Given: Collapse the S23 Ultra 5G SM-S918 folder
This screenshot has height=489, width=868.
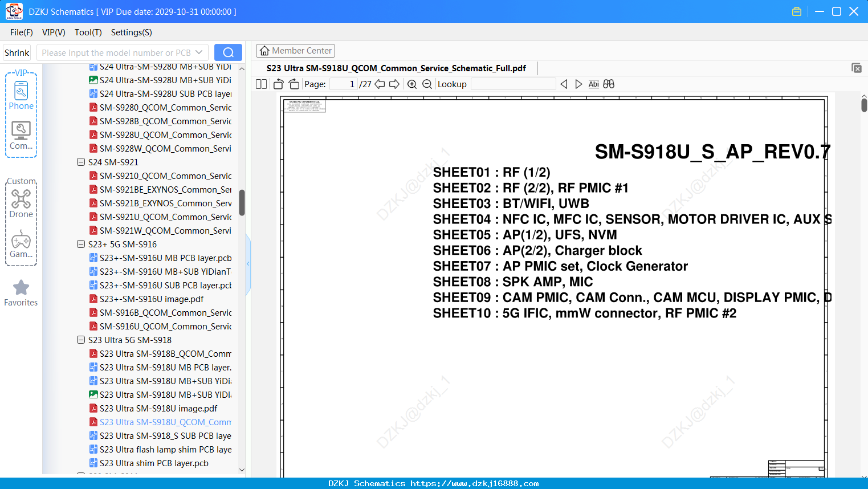Looking at the screenshot, I should pyautogui.click(x=81, y=340).
